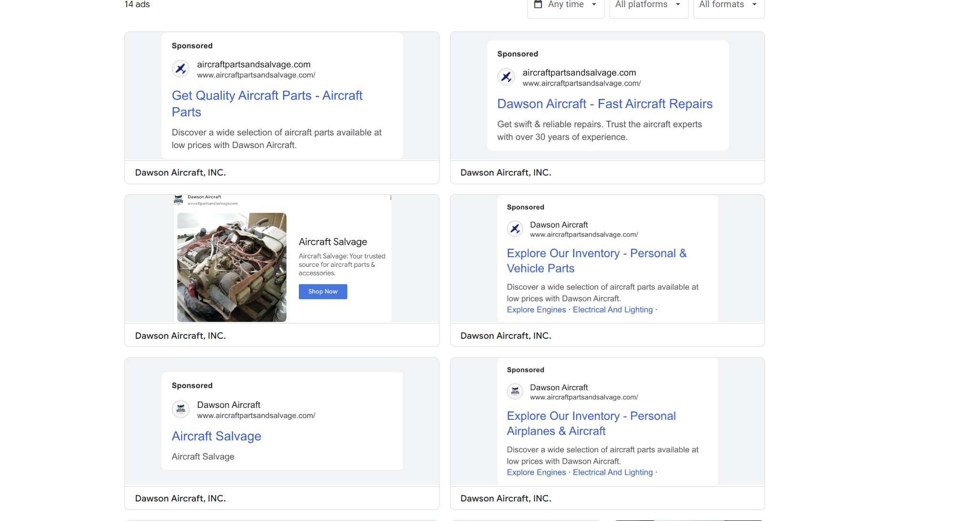Click the Sponsored label in the Fast Aircraft Repairs ad
The image size is (980, 521).
(518, 54)
